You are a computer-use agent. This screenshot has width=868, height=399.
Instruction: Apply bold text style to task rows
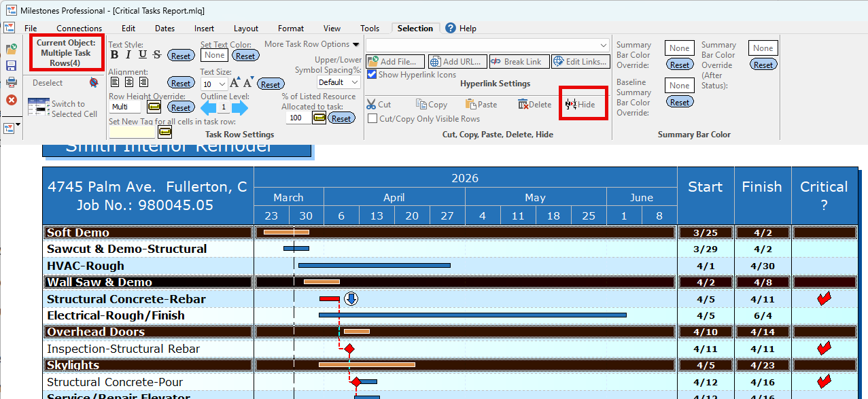114,55
